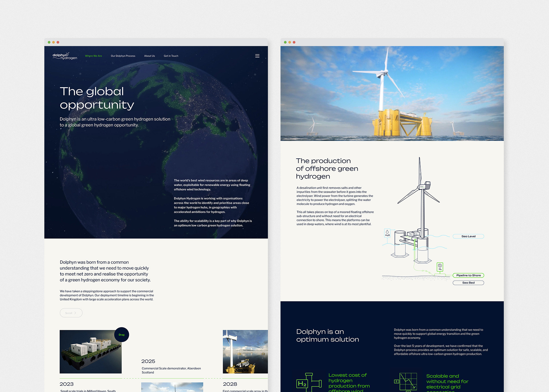
Task: Open the hamburger menu icon
Action: coord(257,56)
